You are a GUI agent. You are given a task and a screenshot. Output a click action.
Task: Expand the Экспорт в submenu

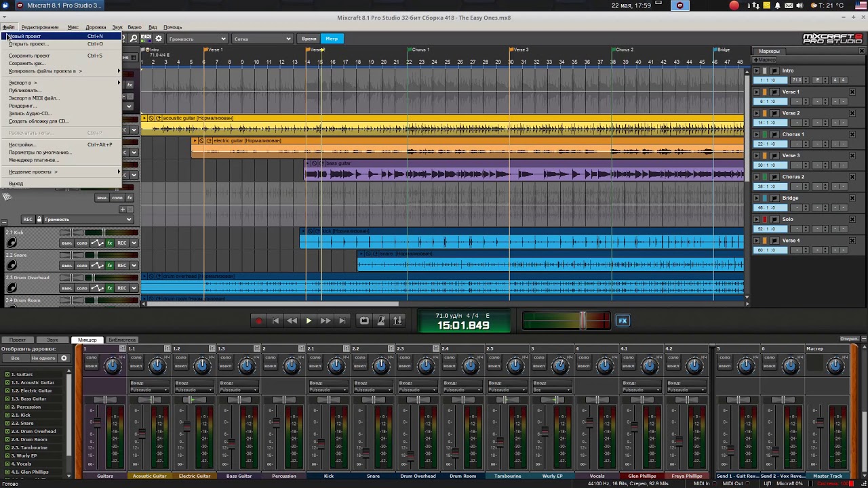tap(61, 83)
